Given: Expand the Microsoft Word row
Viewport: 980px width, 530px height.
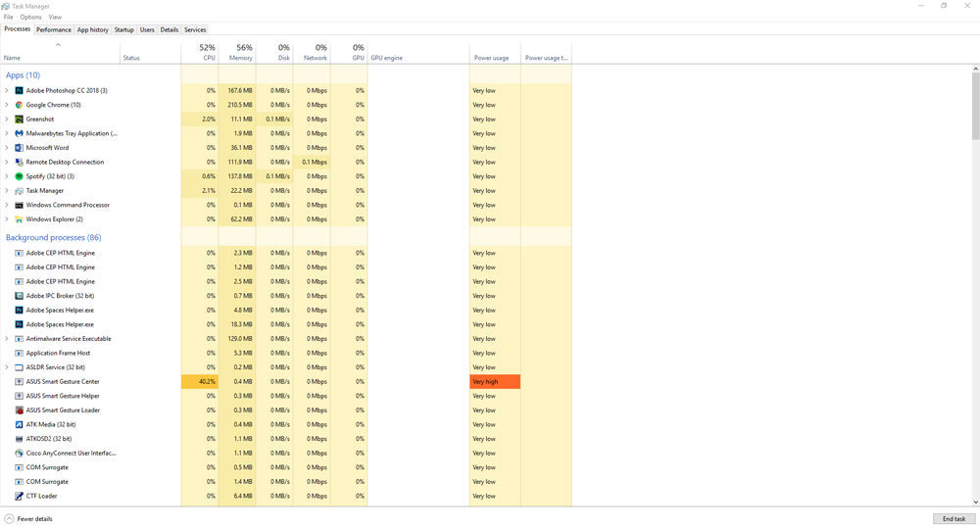Looking at the screenshot, I should pyautogui.click(x=7, y=148).
